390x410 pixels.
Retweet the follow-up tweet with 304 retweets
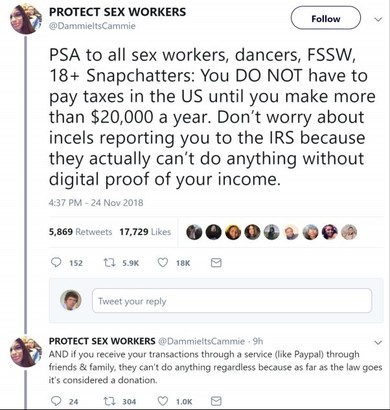[x=107, y=401]
